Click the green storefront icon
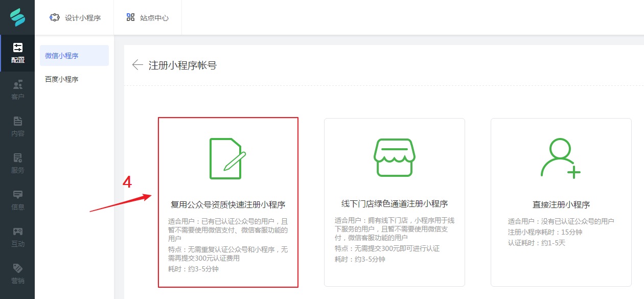This screenshot has height=299, width=644. 394,157
